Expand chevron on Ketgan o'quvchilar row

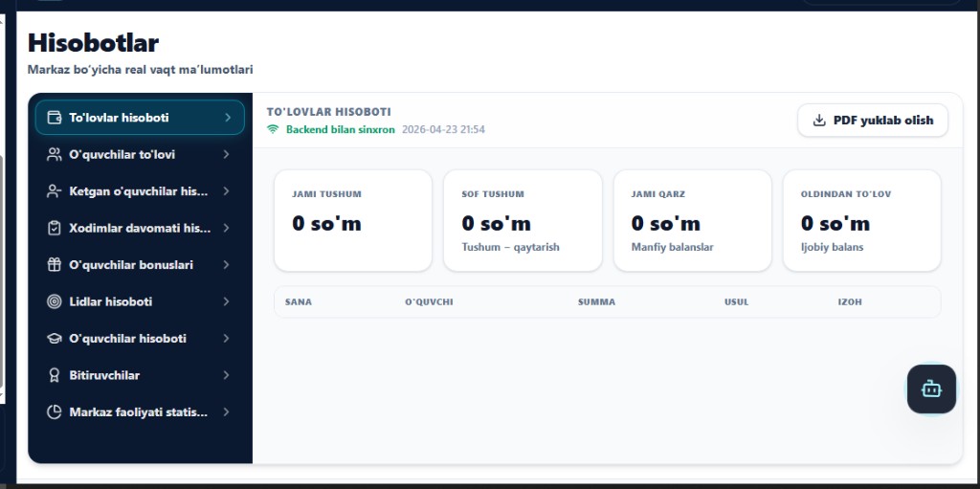tap(226, 191)
